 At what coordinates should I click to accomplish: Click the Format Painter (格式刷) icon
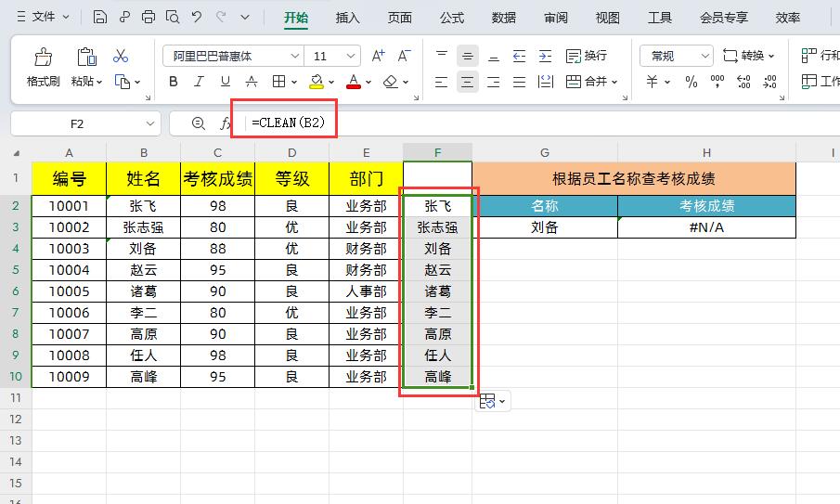(44, 57)
